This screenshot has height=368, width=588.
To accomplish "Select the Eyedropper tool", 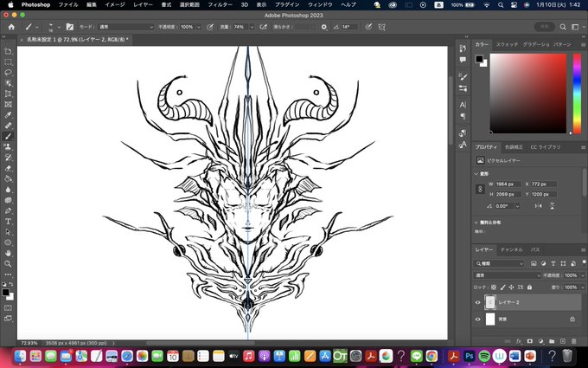I will (x=8, y=115).
